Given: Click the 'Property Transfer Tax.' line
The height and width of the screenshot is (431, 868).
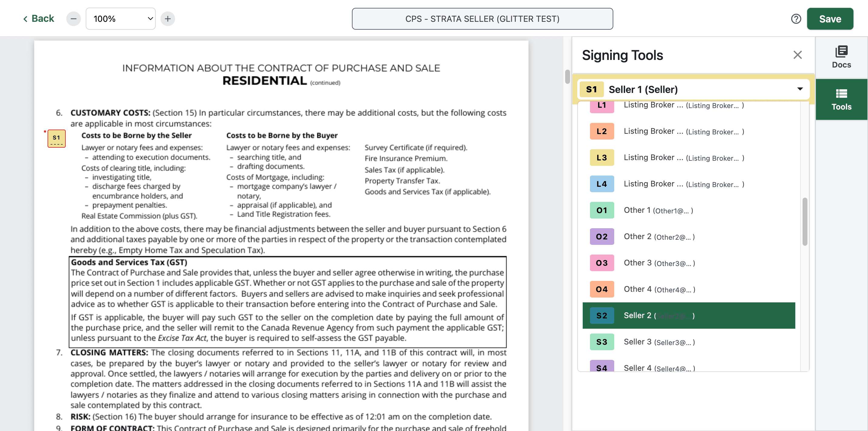Looking at the screenshot, I should click(402, 181).
